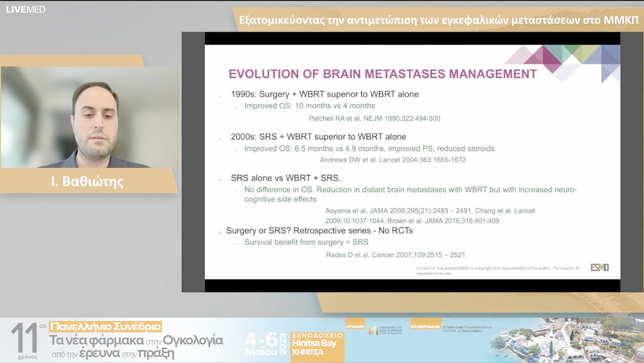Viewport: 644px width, 363px height.
Task: Click the LIVEMED logo in the corner
Action: coord(26,9)
